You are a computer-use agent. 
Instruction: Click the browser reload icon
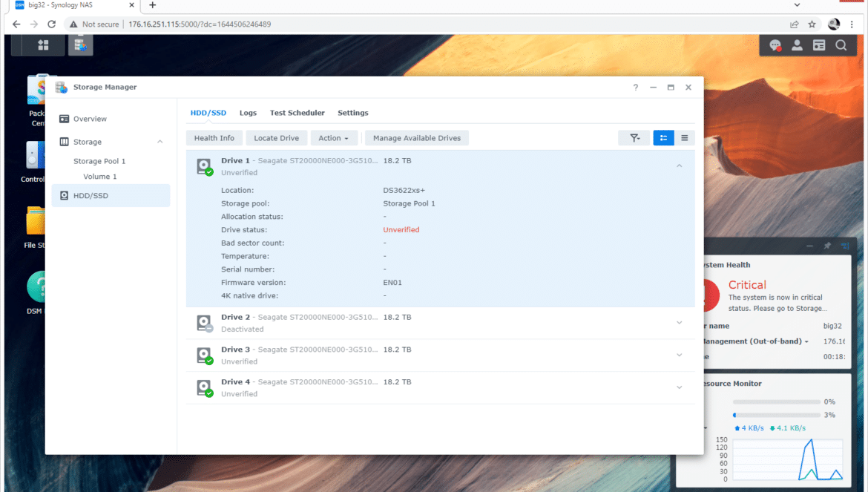51,24
